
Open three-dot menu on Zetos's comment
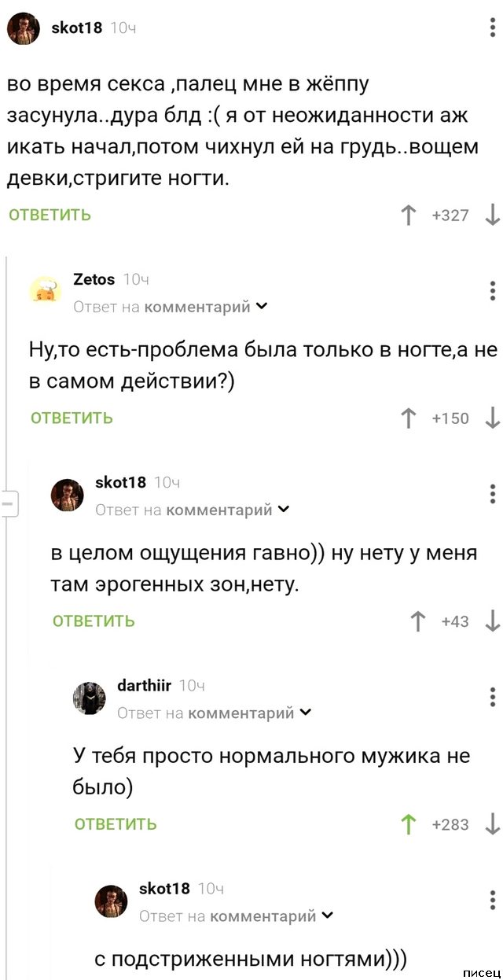(493, 289)
